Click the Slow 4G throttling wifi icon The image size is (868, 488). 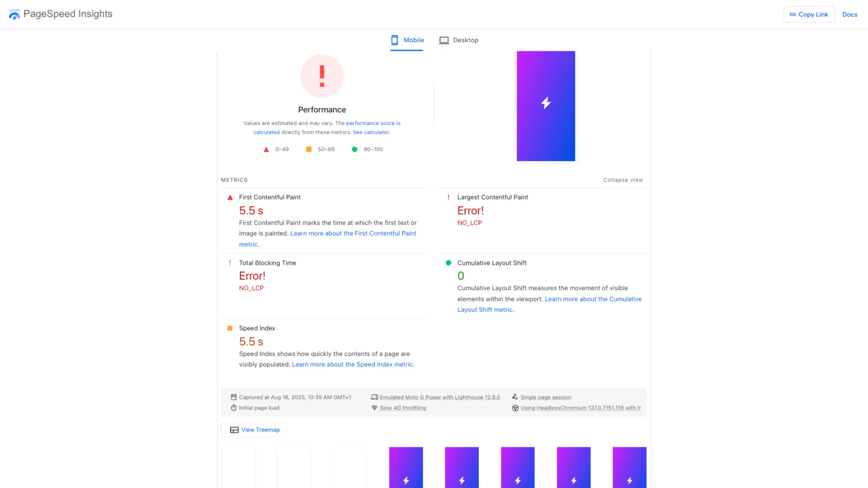(374, 408)
